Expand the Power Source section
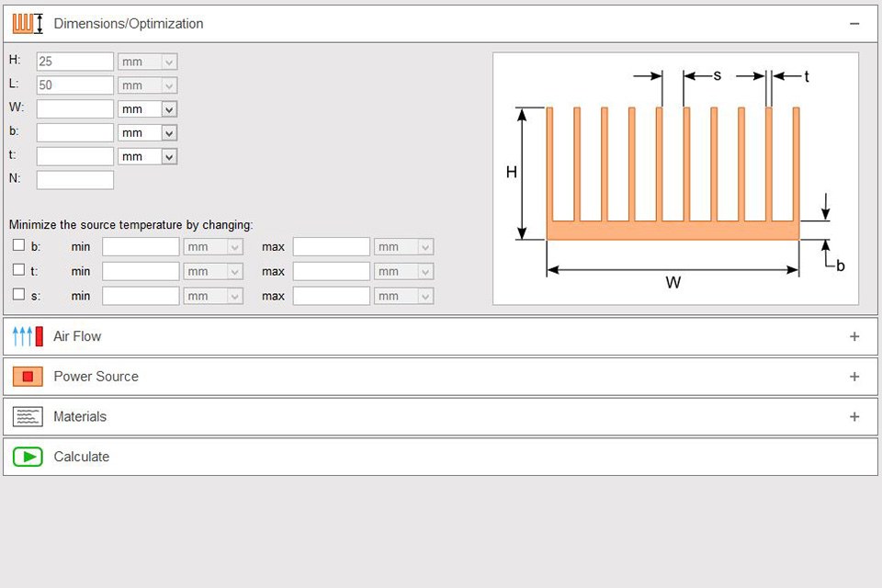The height and width of the screenshot is (588, 882). [854, 377]
